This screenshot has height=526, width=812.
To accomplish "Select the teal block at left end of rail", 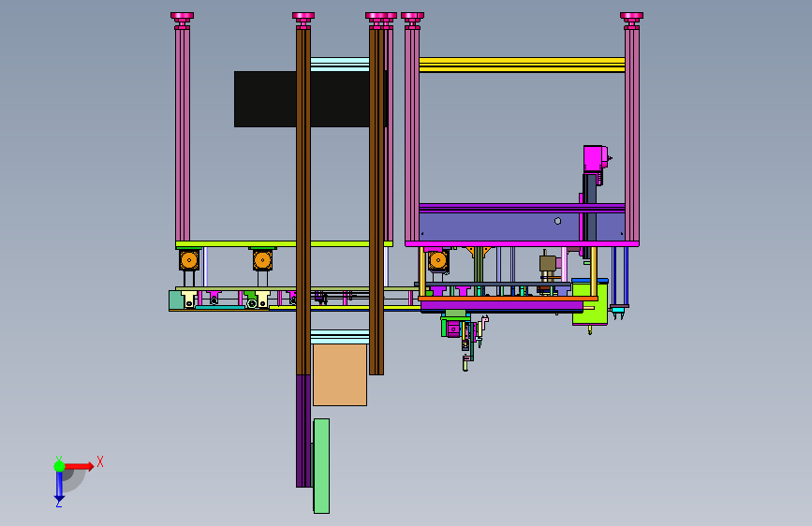I will (x=176, y=300).
